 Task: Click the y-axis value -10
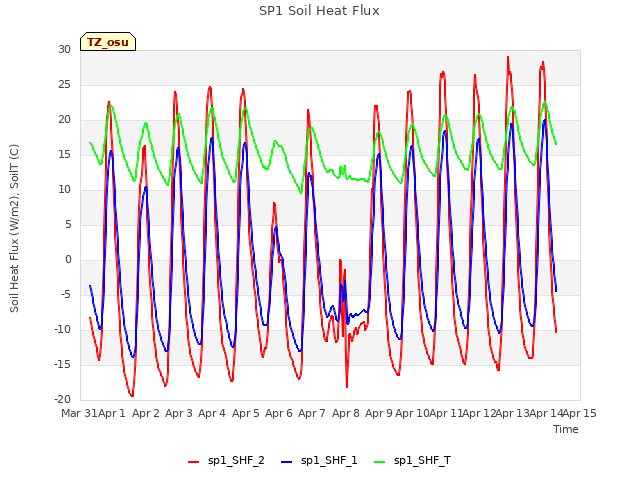62,330
